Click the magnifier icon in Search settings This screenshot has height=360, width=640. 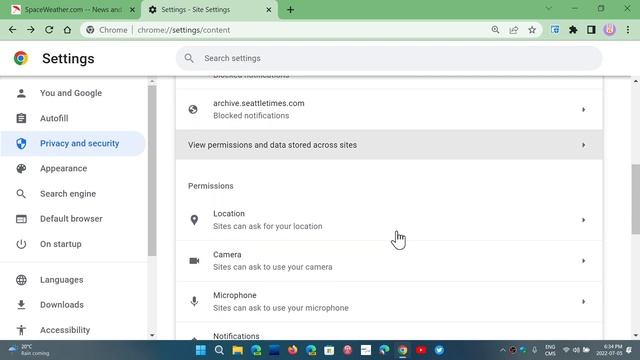point(189,58)
